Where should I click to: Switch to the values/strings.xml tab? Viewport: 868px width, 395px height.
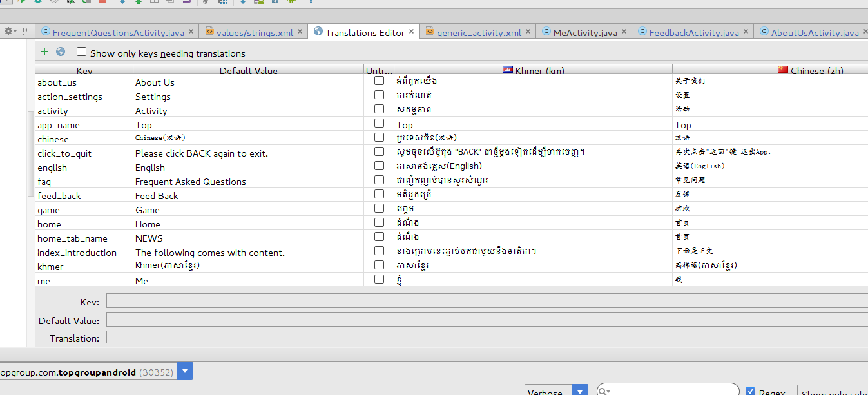(251, 30)
